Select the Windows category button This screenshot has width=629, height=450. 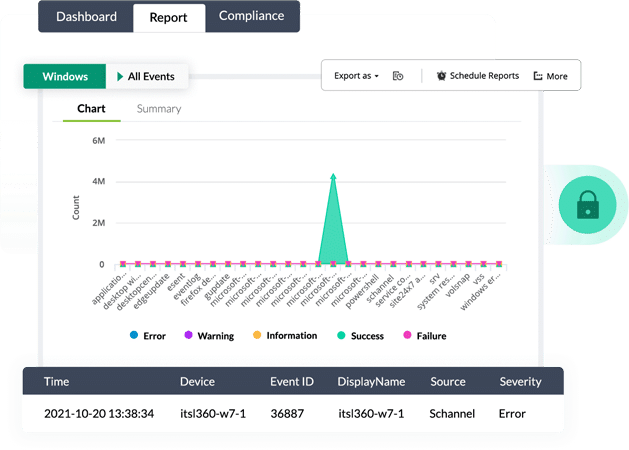[65, 76]
